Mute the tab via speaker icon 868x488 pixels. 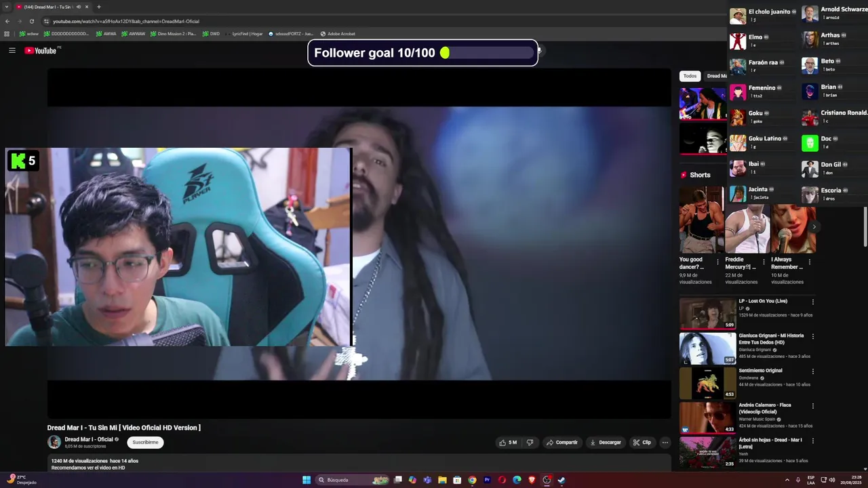[79, 7]
